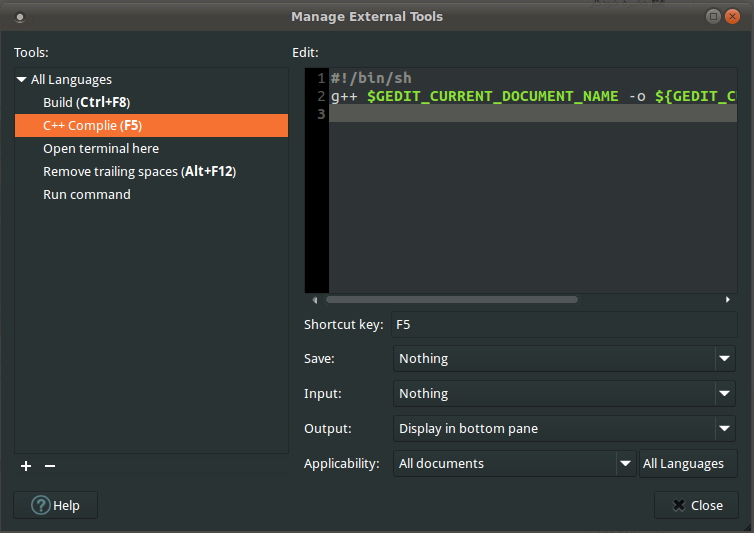Click the horizontal scrollbar of script editor
The height and width of the screenshot is (533, 754).
452,300
